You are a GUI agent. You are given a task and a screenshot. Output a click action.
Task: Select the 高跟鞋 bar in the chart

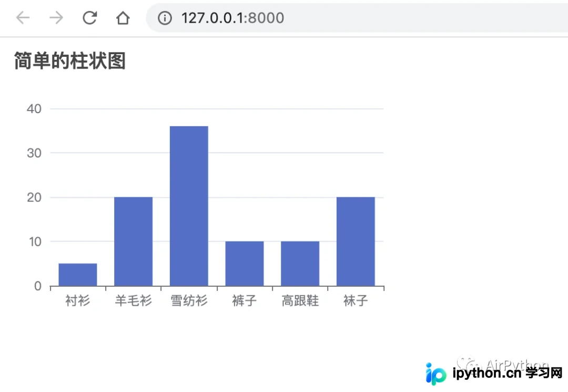click(x=300, y=264)
